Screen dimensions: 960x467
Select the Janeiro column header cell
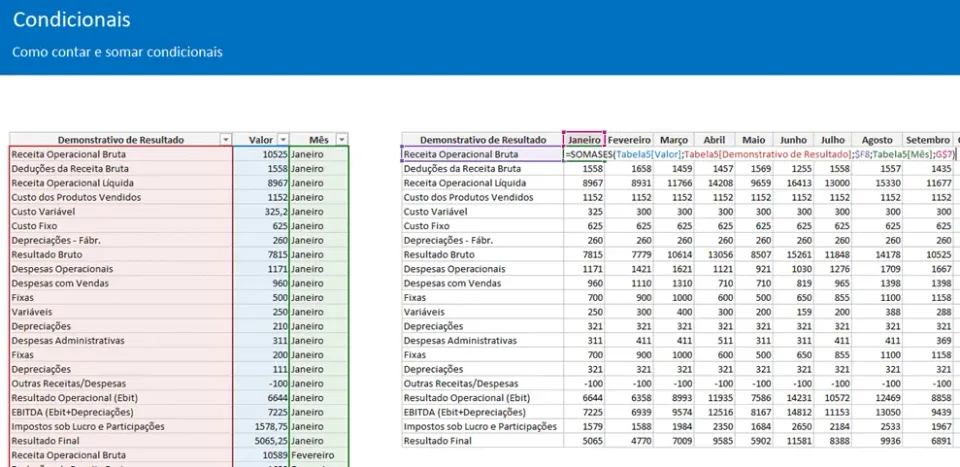[x=584, y=140]
